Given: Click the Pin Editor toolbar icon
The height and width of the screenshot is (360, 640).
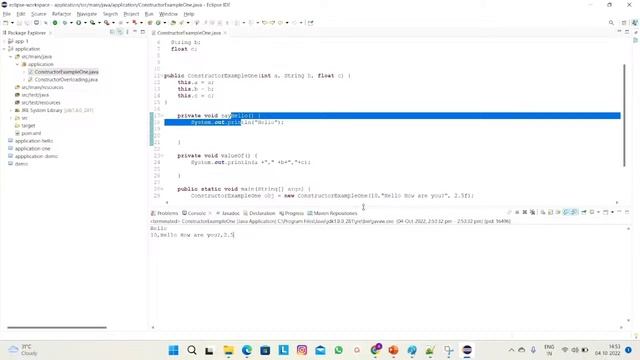Looking at the screenshot, I should tap(311, 23).
